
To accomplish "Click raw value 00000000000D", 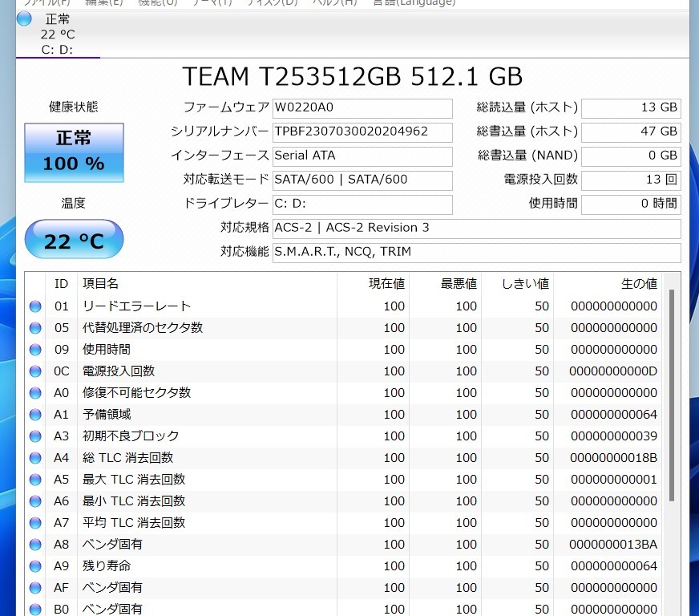I will [x=613, y=371].
